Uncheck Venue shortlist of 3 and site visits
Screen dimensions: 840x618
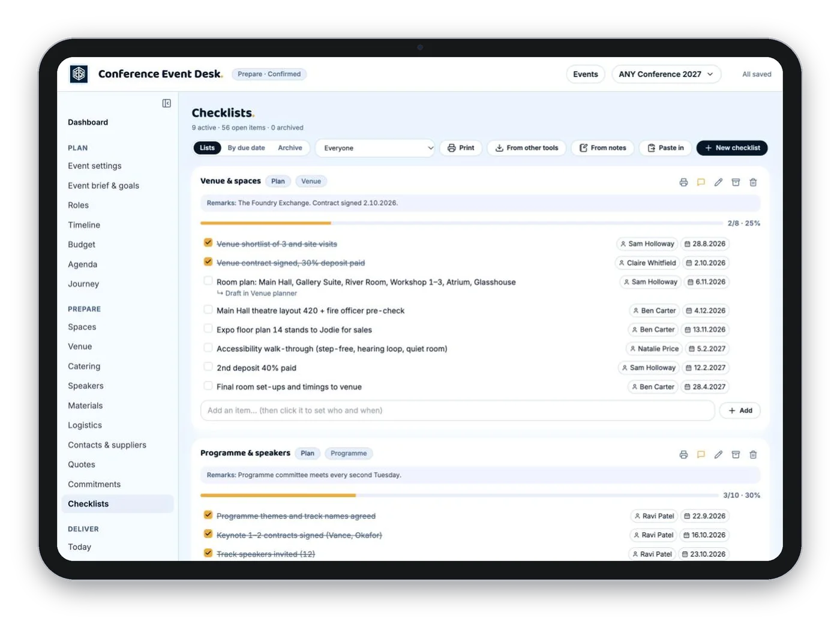[x=208, y=243]
